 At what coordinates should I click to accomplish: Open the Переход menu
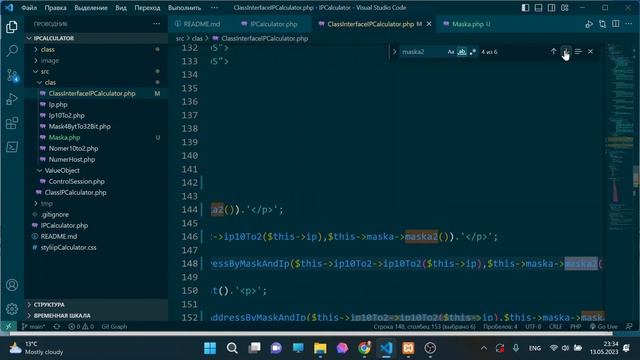(x=147, y=8)
